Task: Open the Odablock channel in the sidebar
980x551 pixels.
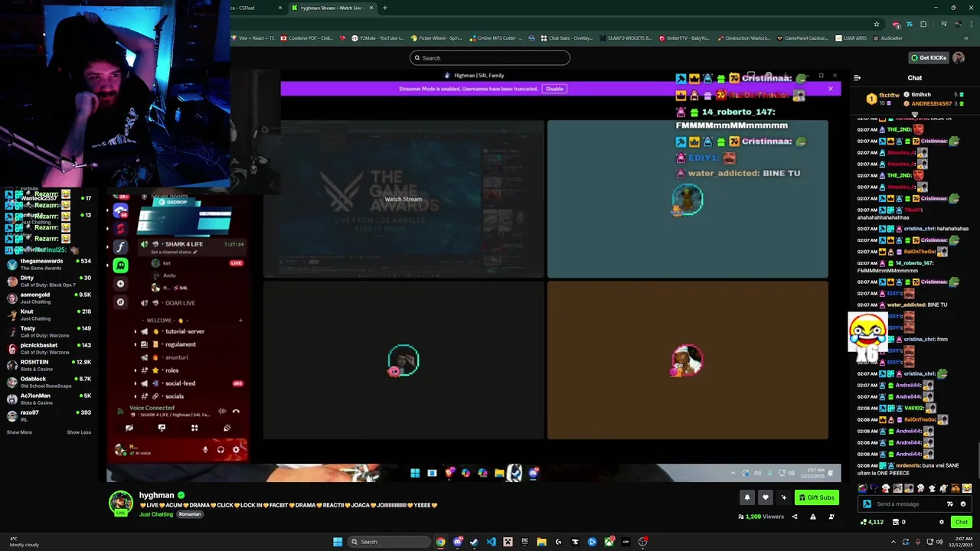Action: point(47,382)
